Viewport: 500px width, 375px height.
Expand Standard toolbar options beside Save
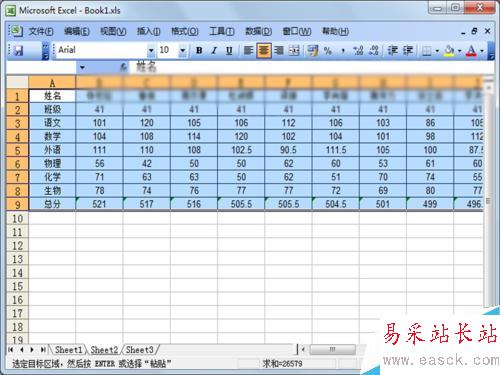coord(45,51)
